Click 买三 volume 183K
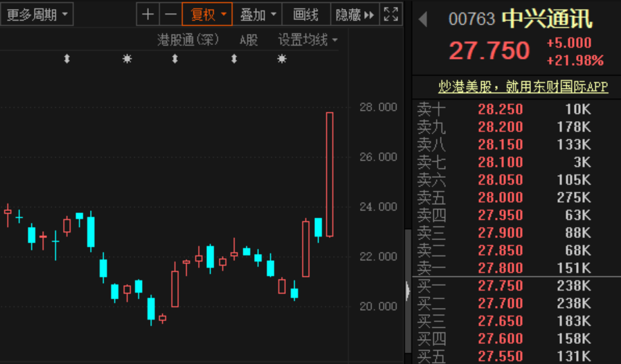 point(574,321)
